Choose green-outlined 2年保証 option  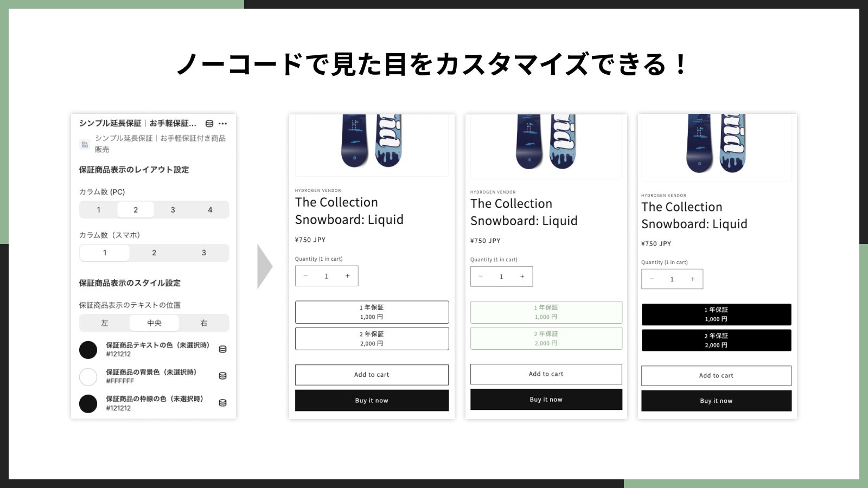tap(546, 338)
